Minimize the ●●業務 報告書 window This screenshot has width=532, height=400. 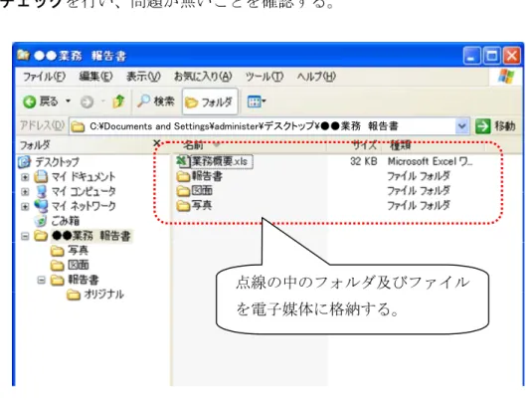point(471,56)
